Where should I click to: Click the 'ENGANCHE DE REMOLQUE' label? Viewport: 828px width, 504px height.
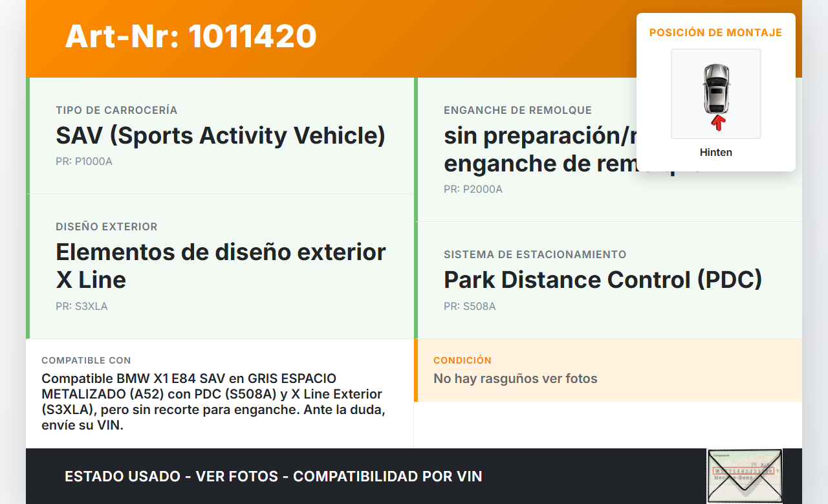(x=517, y=111)
